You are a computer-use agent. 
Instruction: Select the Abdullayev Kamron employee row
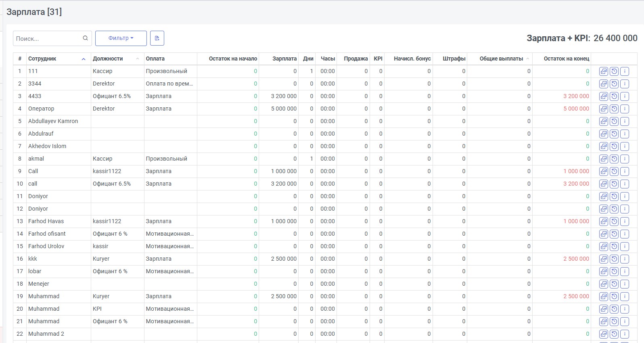click(325, 121)
